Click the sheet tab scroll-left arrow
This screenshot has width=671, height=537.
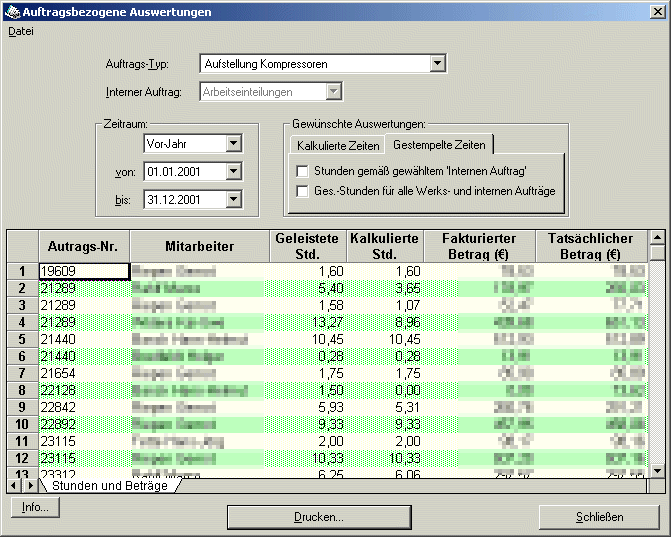point(15,485)
